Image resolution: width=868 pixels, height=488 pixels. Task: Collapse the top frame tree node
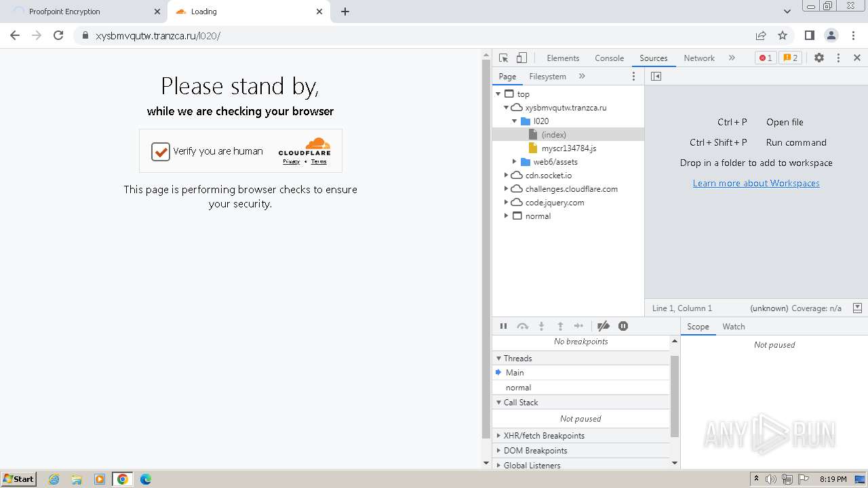tap(498, 94)
